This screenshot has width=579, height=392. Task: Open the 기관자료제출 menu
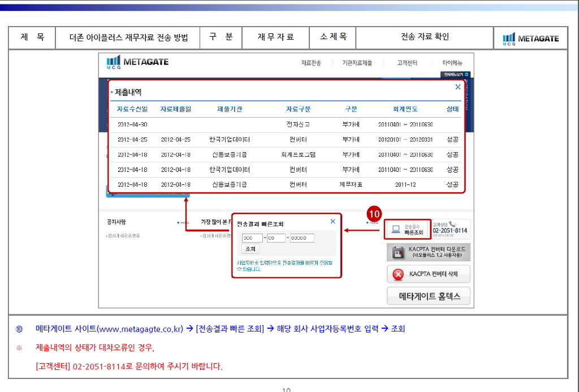(x=357, y=63)
